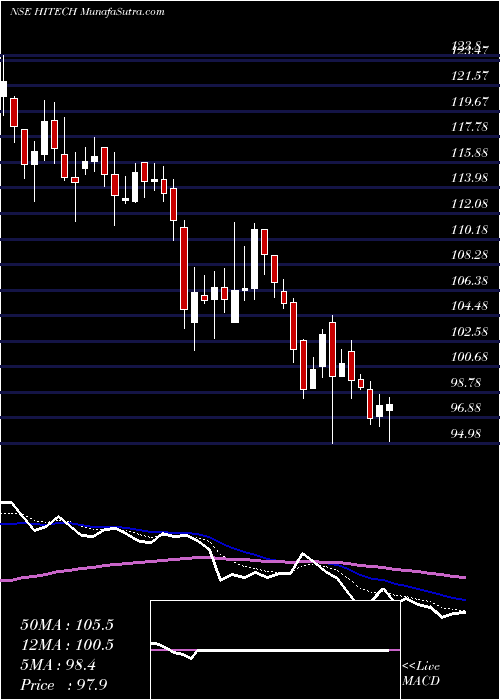
Task: Click the 5MA : 98.4 readout
Action: 60,665
